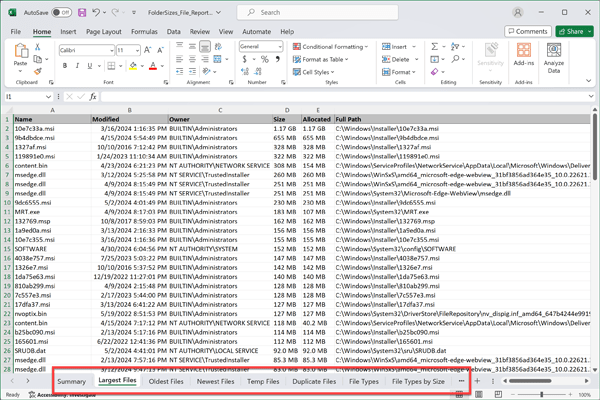Open the Add-ins button
This screenshot has width=600, height=400.
522,56
